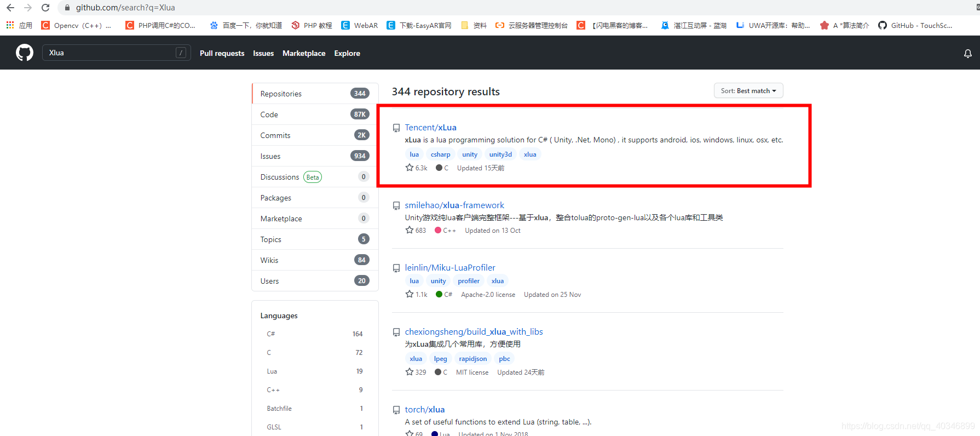
Task: Click the unity3d topic tag
Action: (500, 154)
